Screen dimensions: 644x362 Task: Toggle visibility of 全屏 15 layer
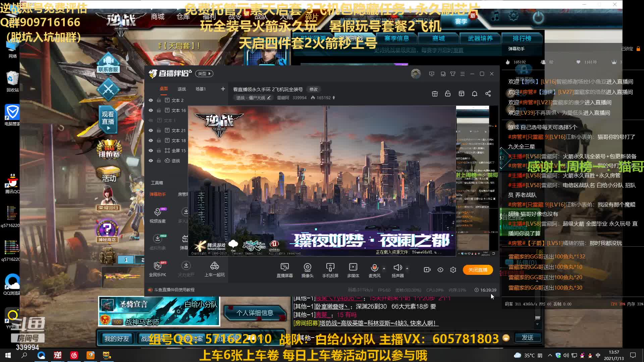[x=151, y=150]
